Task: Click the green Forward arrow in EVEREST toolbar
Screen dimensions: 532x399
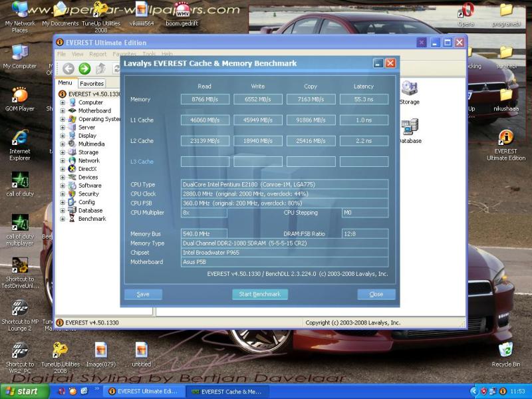Action: click(84, 68)
